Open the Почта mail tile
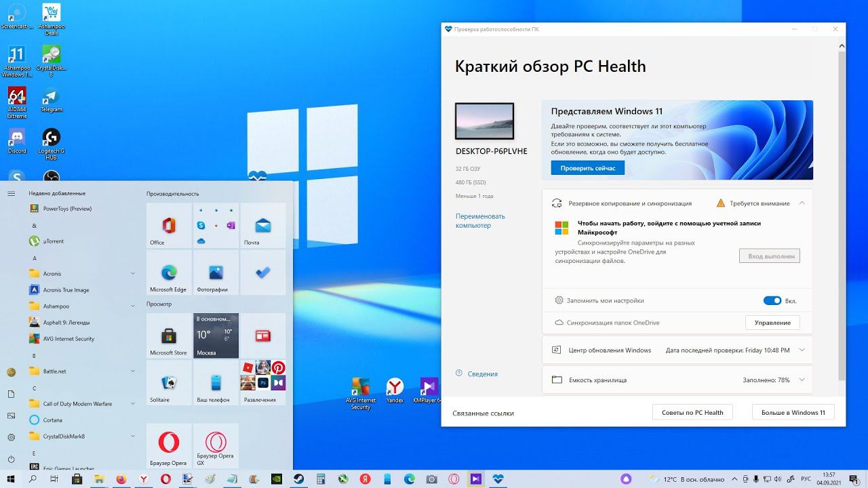The height and width of the screenshot is (488, 868). pyautogui.click(x=262, y=225)
